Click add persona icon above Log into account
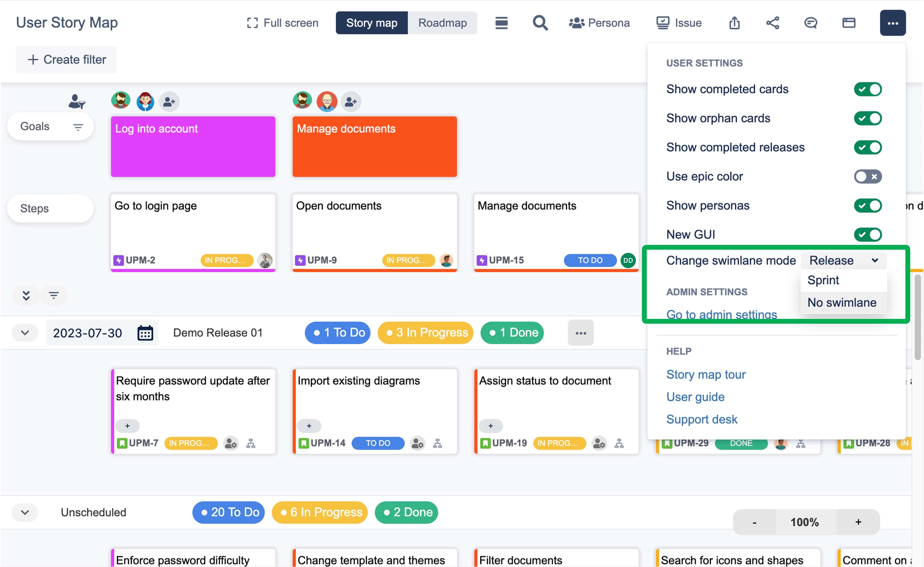Viewport: 924px width, 567px height. pyautogui.click(x=169, y=101)
